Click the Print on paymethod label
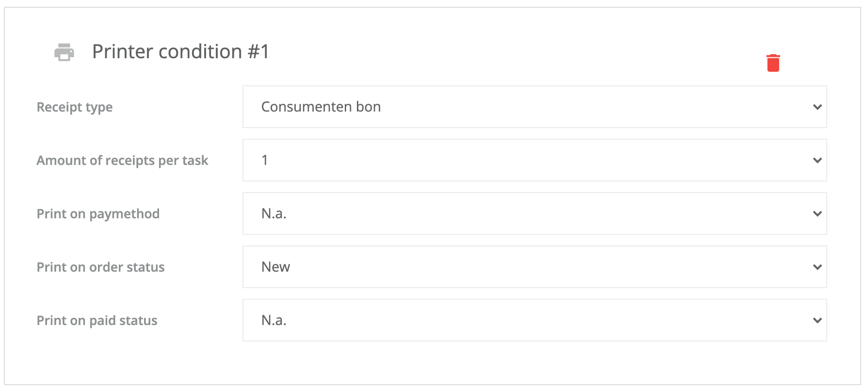The height and width of the screenshot is (391, 868). tap(98, 214)
